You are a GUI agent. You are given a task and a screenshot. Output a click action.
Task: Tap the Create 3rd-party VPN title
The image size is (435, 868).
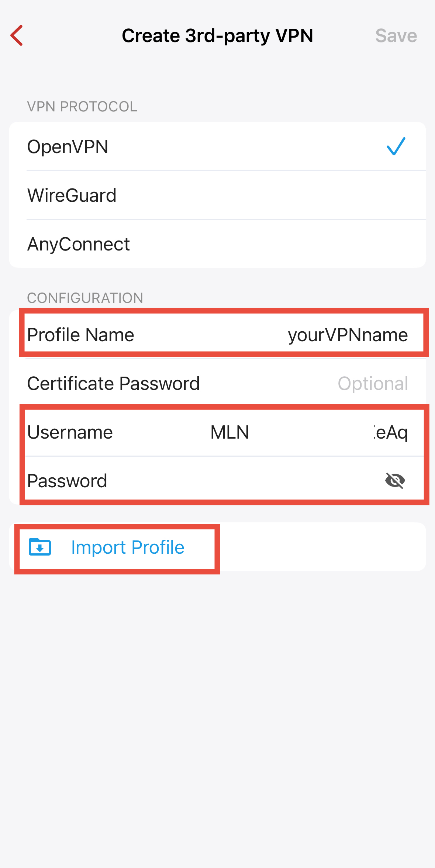pyautogui.click(x=217, y=36)
